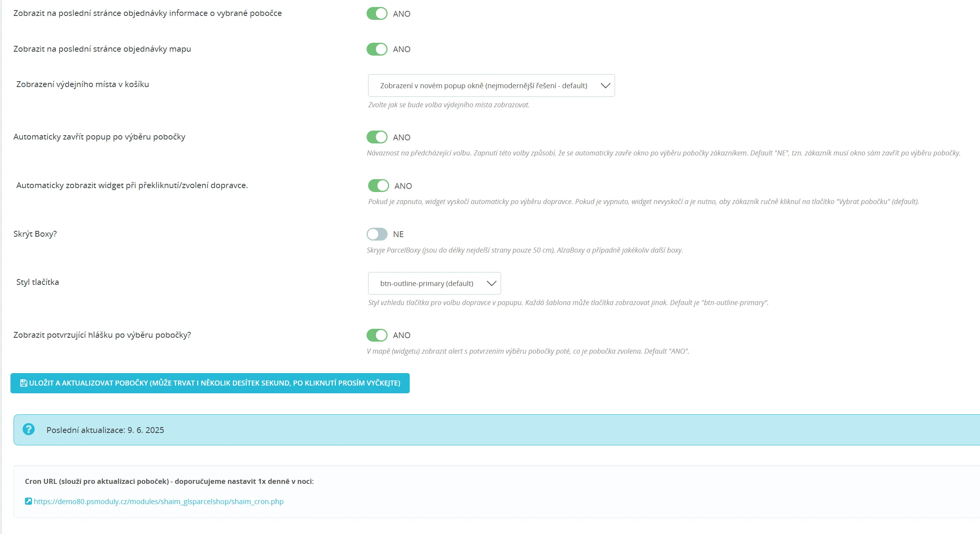
Task: Click the chevron arrow on button style dropdown
Action: (x=491, y=283)
